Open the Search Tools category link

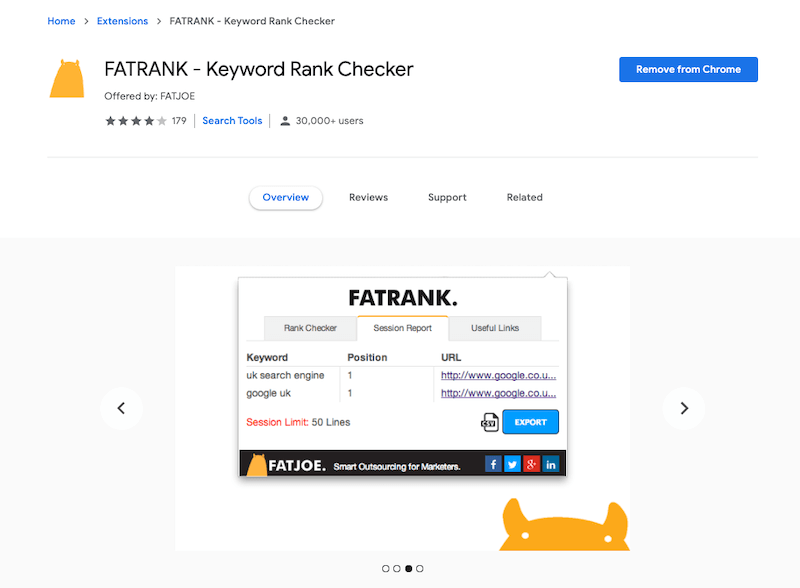point(232,121)
